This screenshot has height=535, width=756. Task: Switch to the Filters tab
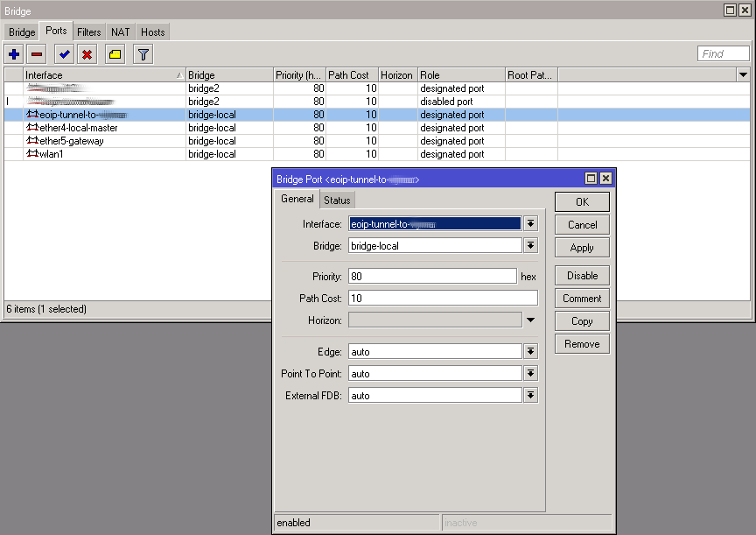pos(89,32)
